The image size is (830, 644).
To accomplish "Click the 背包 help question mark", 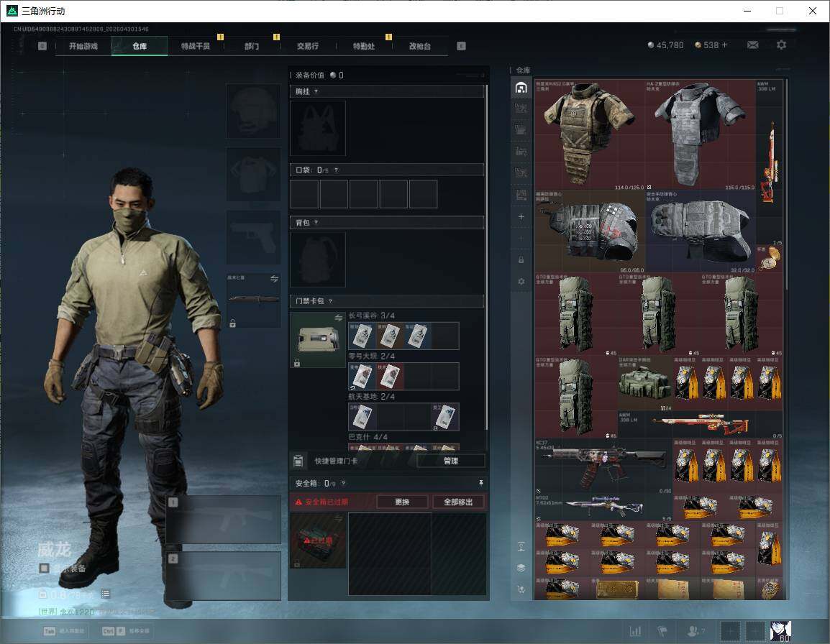I will (x=316, y=222).
